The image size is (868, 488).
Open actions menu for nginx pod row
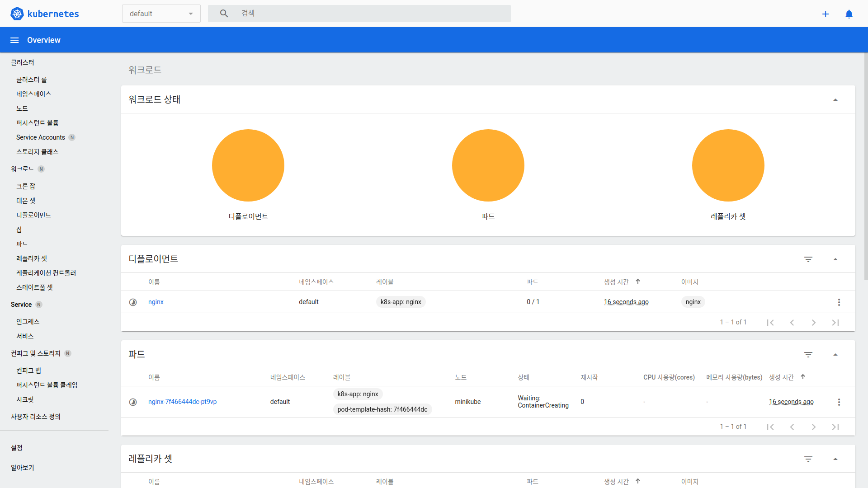[839, 402]
